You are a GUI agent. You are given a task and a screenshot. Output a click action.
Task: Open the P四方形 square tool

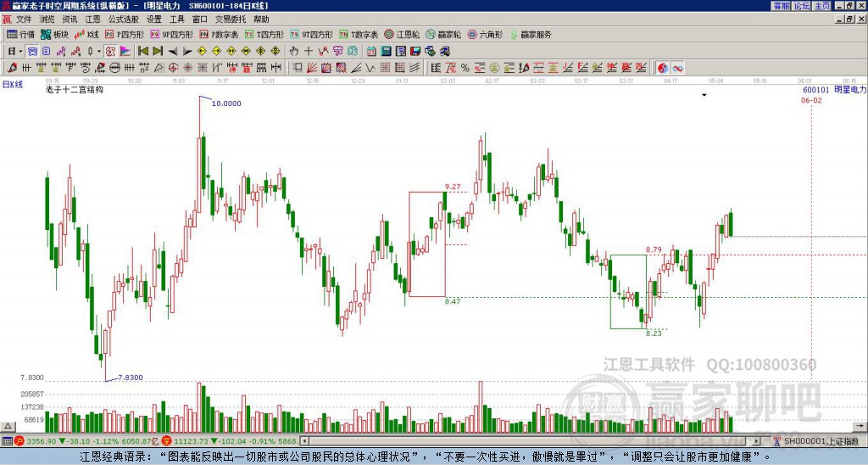click(x=125, y=35)
